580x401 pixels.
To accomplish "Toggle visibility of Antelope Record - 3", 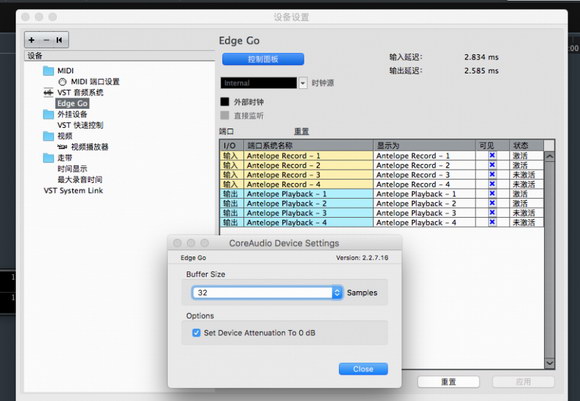I will coord(492,175).
